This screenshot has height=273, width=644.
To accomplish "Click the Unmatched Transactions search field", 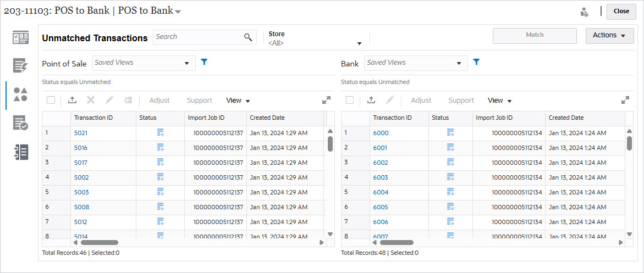I will 198,37.
